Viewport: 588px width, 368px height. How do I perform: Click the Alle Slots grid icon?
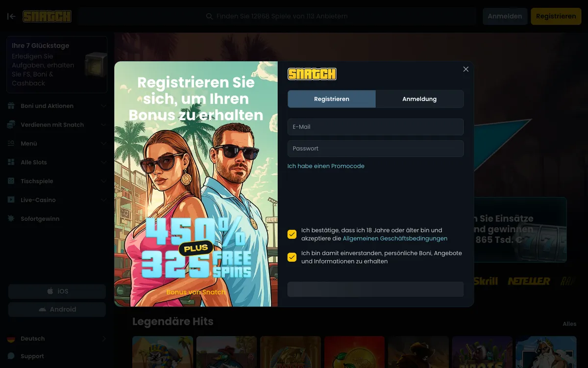11,162
